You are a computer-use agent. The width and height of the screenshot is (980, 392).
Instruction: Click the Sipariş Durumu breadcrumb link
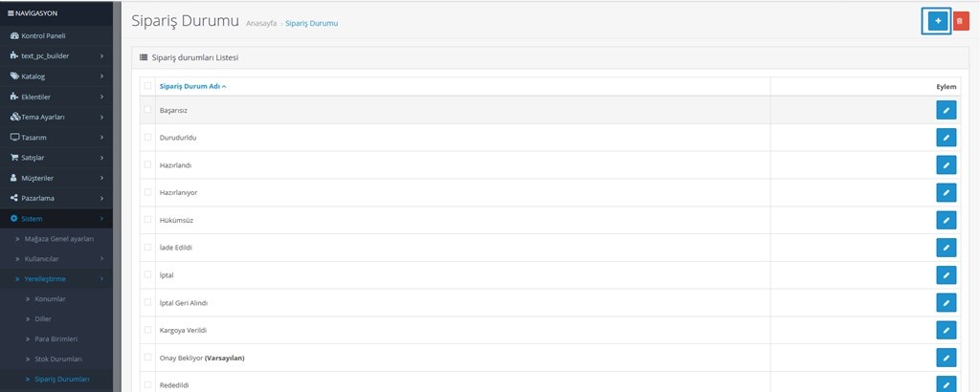click(312, 23)
